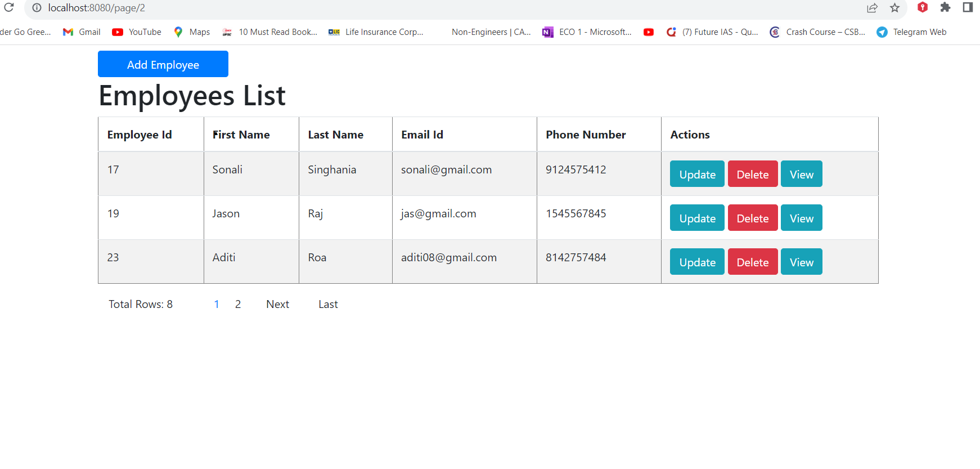View details for employee Aditi Roa
980x469 pixels.
pos(802,262)
